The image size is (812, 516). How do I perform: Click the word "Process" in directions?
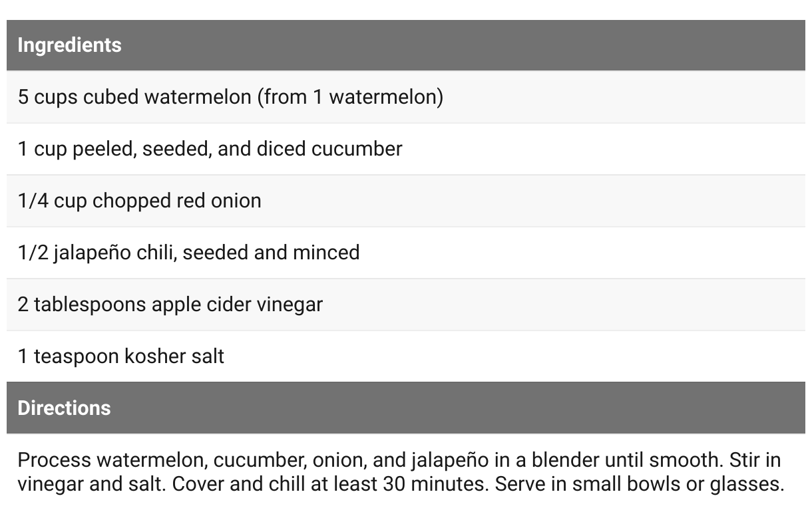54,459
